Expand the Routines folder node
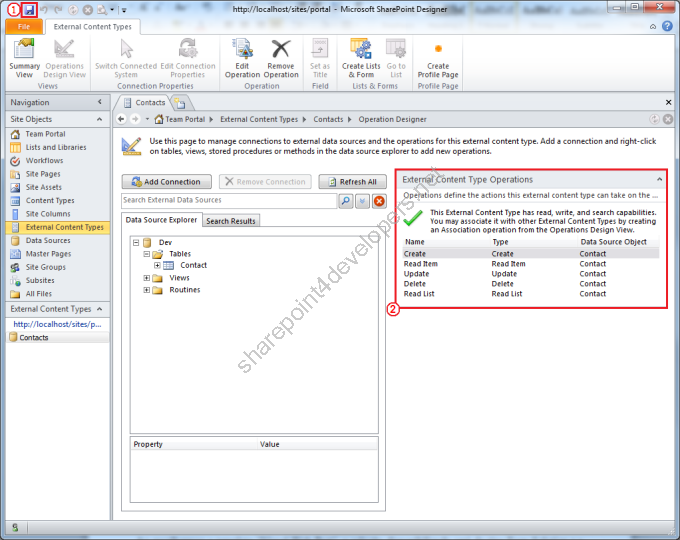The width and height of the screenshot is (680, 540). [x=147, y=290]
